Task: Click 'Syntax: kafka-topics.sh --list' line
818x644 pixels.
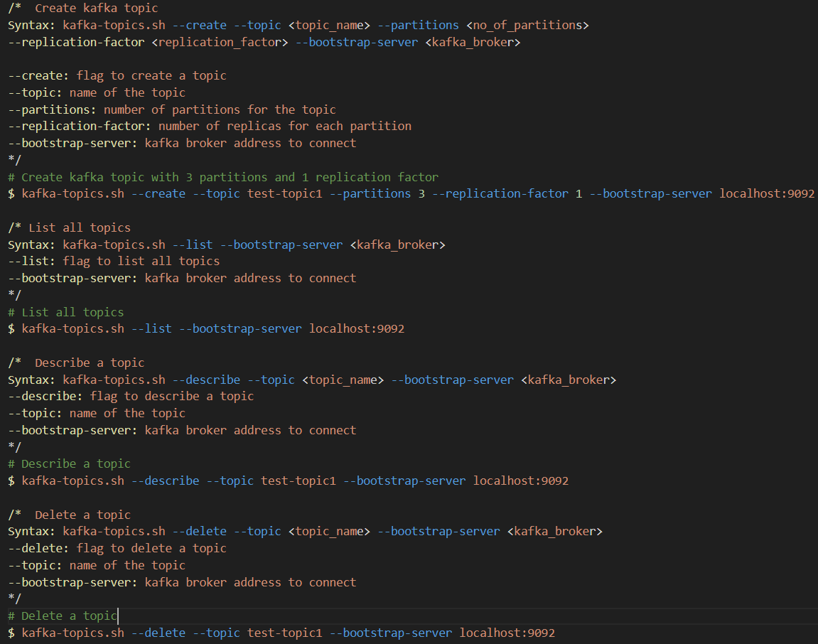Action: click(x=227, y=245)
